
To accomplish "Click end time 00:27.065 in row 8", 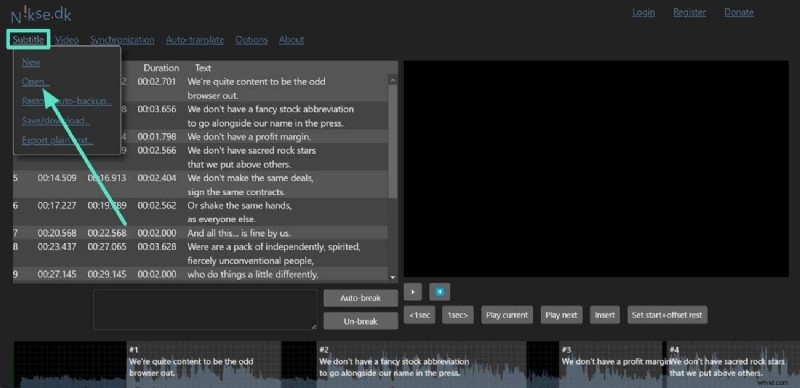I will pyautogui.click(x=107, y=247).
